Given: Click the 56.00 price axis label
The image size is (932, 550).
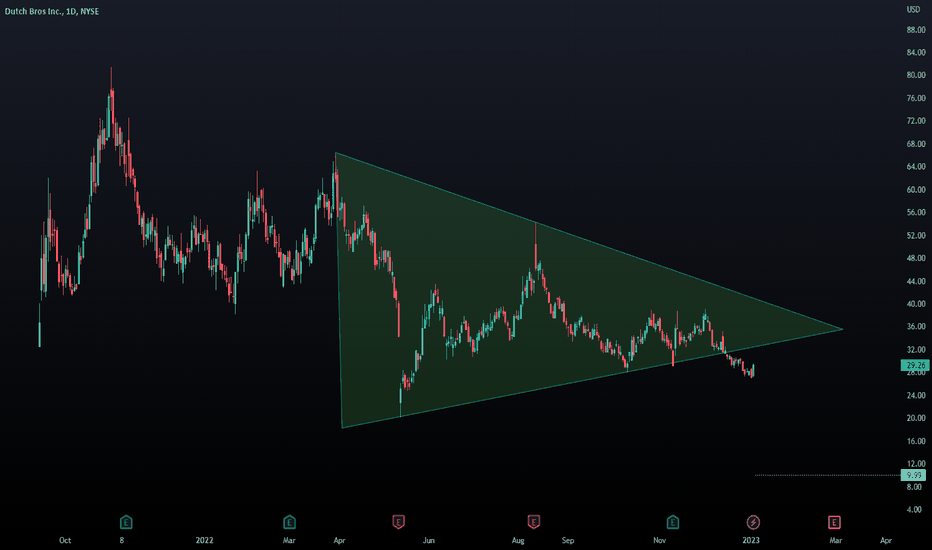Looking at the screenshot, I should pyautogui.click(x=916, y=212).
